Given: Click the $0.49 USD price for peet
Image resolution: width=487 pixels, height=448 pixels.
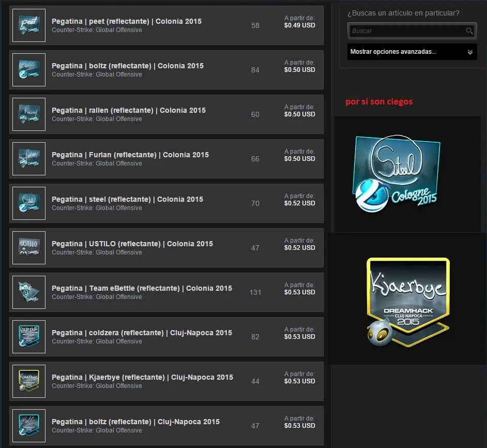Looking at the screenshot, I should coord(299,25).
